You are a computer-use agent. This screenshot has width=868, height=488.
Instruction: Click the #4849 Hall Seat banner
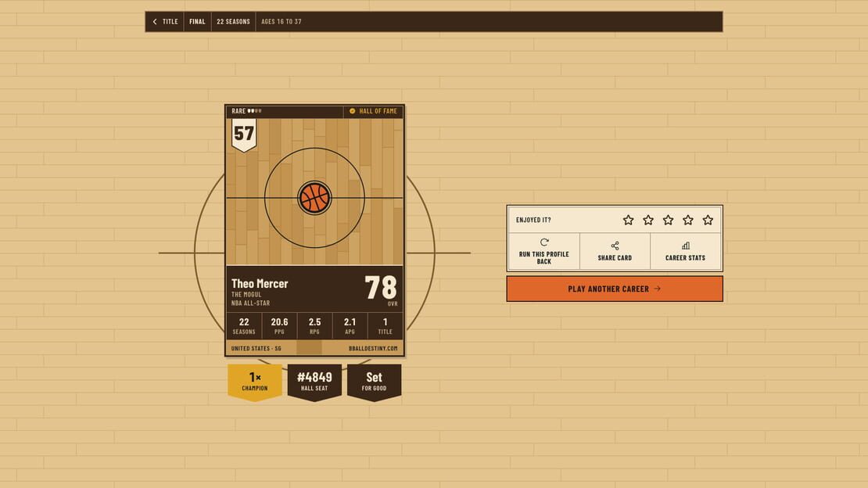(314, 382)
